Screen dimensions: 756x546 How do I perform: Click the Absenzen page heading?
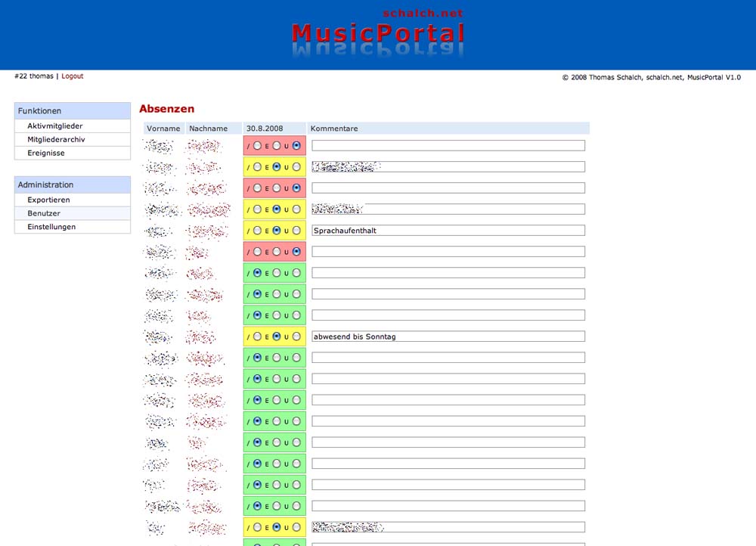click(x=167, y=109)
